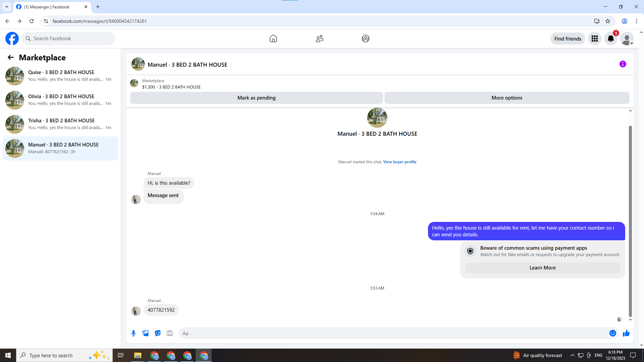The image size is (644, 362).
Task: Send a thumbs-up like
Action: coord(626,333)
